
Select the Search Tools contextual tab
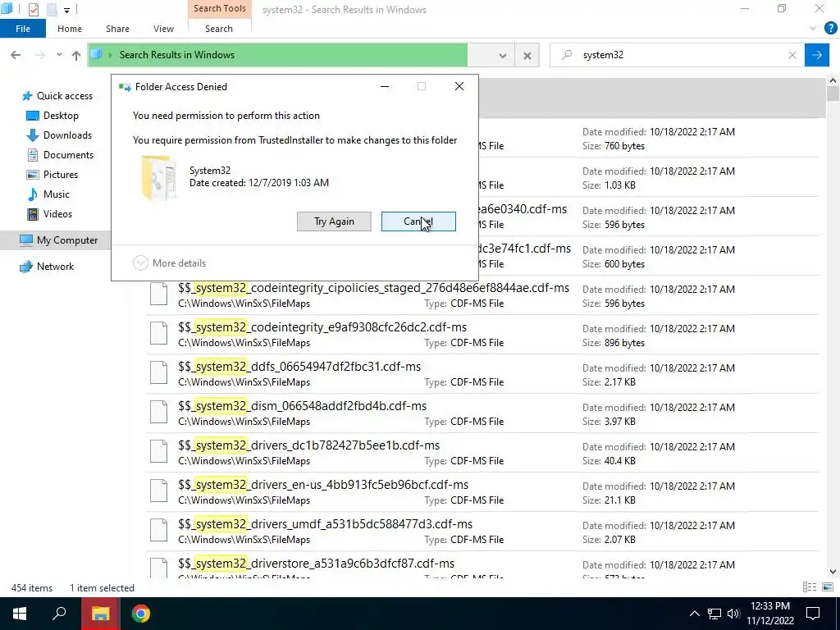pos(220,8)
